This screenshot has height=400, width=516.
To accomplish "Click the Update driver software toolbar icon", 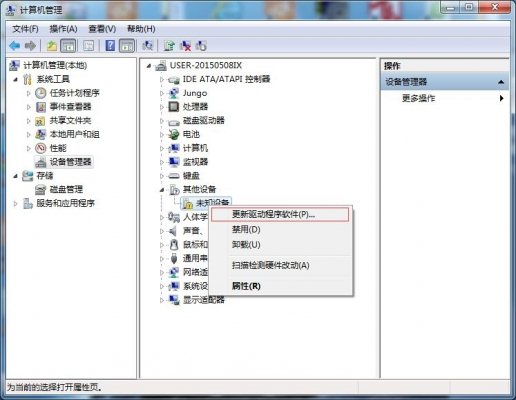I will pos(169,46).
